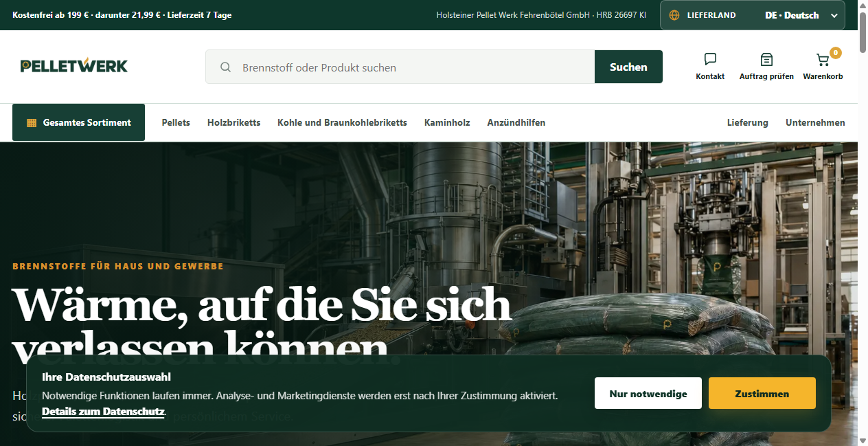Click the Suchen button

click(628, 67)
